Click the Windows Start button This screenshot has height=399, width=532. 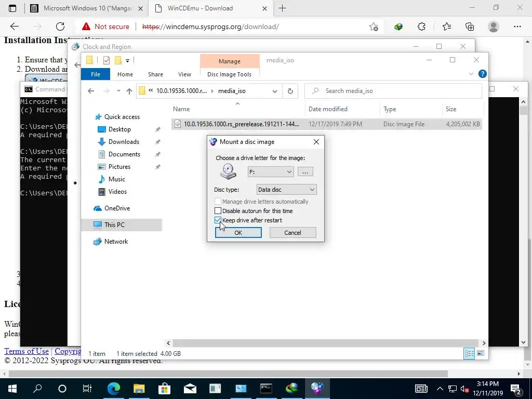point(12,388)
